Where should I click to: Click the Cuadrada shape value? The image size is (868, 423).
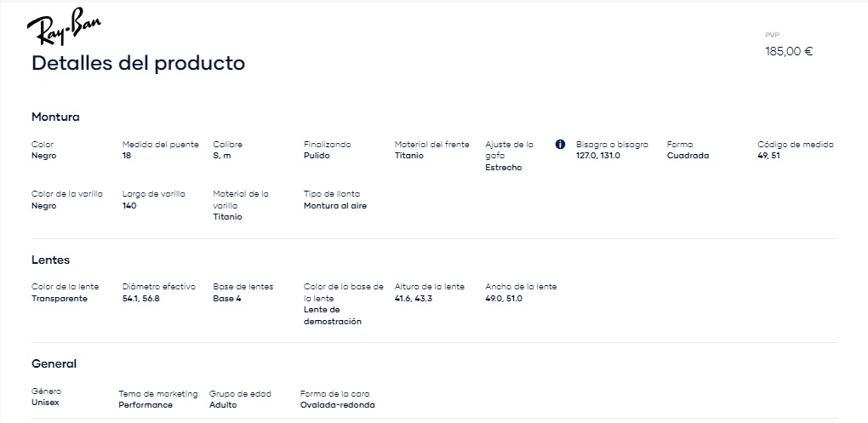coord(688,156)
